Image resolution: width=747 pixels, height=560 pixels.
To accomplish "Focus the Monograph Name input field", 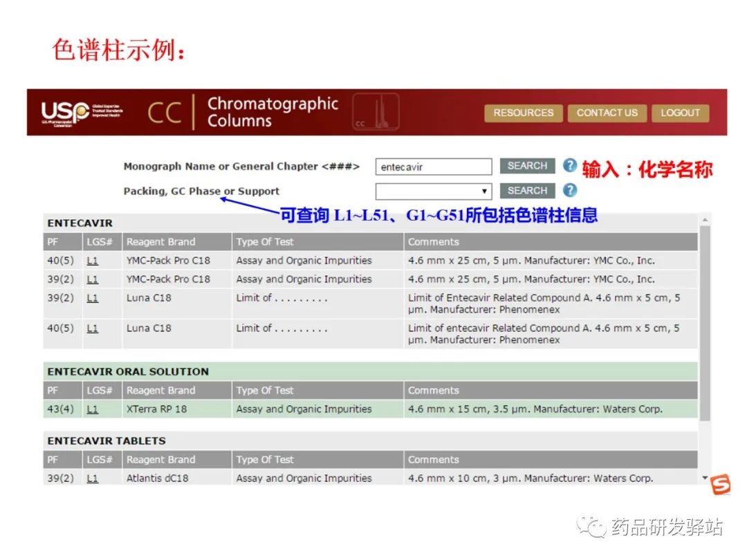I will (x=434, y=167).
